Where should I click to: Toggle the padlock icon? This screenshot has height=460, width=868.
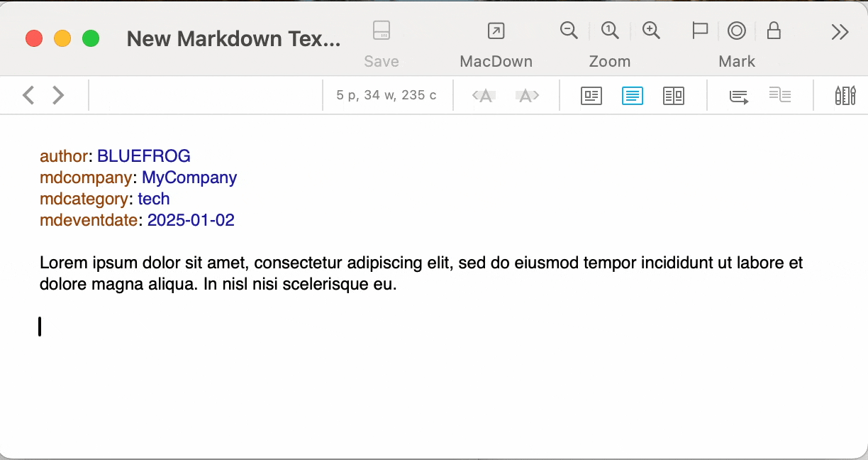coord(774,31)
